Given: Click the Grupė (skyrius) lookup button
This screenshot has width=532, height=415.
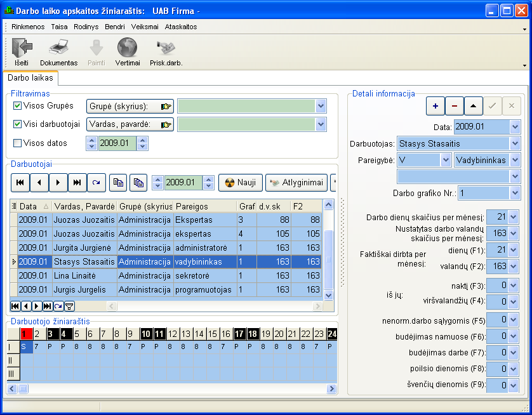Looking at the screenshot, I should click(130, 106).
